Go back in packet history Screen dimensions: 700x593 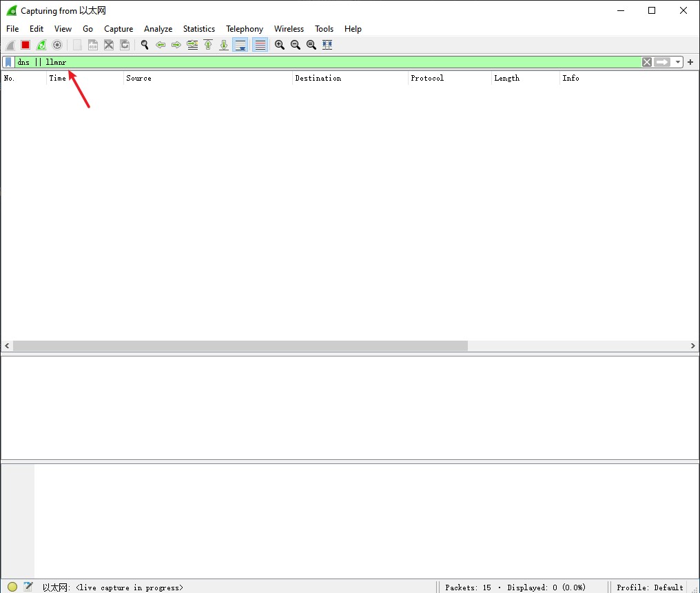pyautogui.click(x=161, y=45)
